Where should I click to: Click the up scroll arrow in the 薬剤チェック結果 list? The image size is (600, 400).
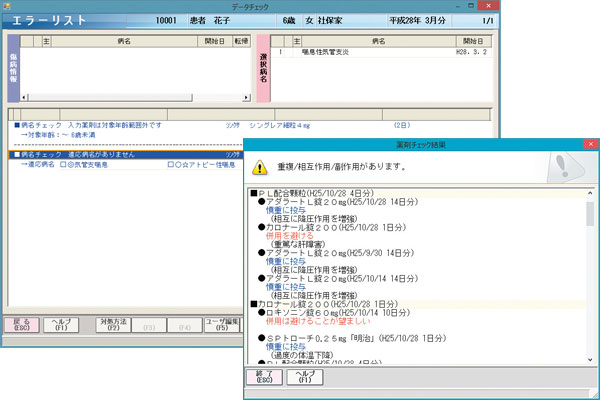[590, 193]
